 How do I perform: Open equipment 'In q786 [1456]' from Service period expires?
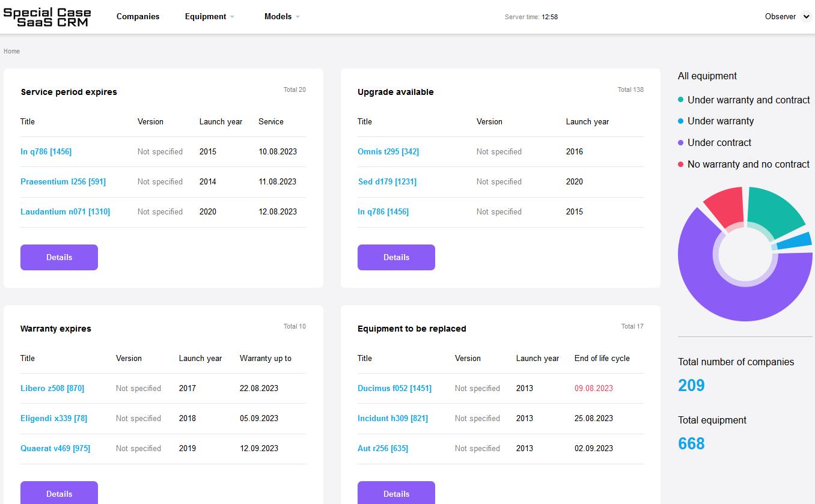click(46, 151)
